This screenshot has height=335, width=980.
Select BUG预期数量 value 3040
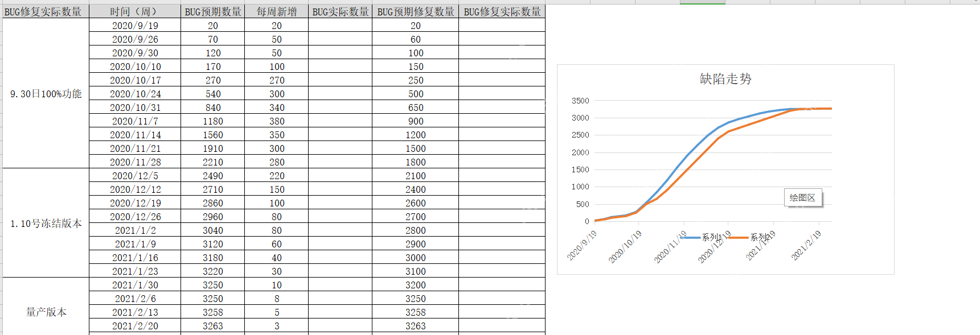213,230
